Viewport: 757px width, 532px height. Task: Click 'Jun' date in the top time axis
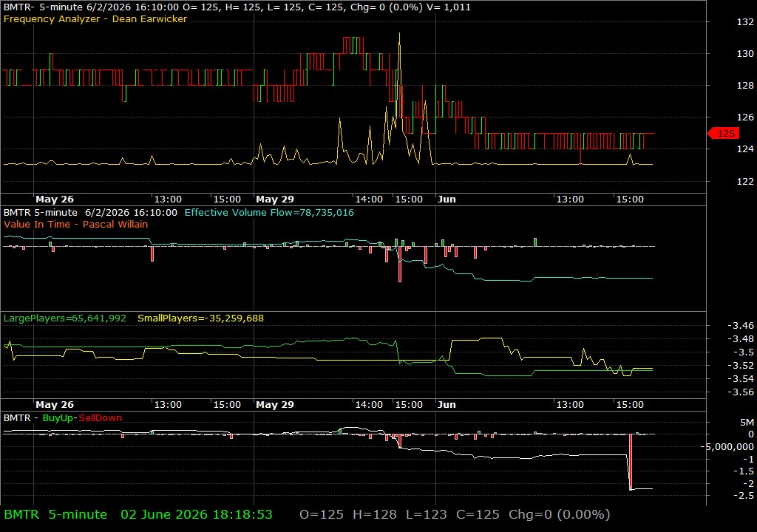[447, 199]
